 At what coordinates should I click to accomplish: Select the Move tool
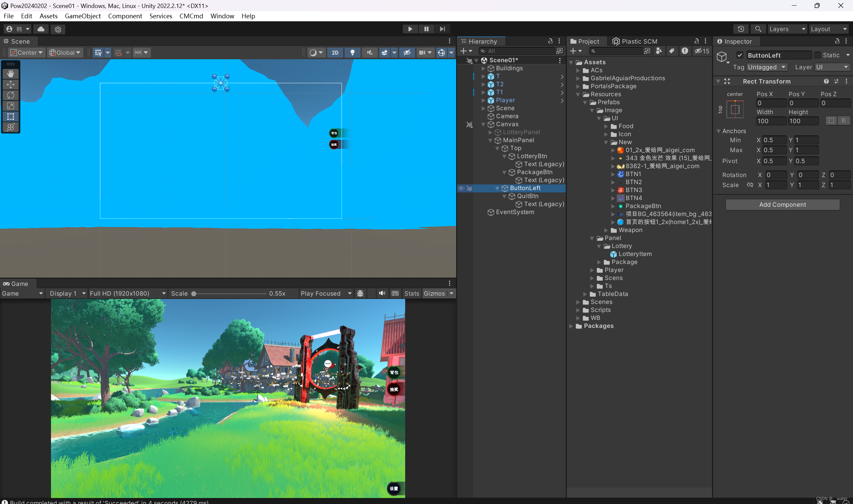(11, 85)
